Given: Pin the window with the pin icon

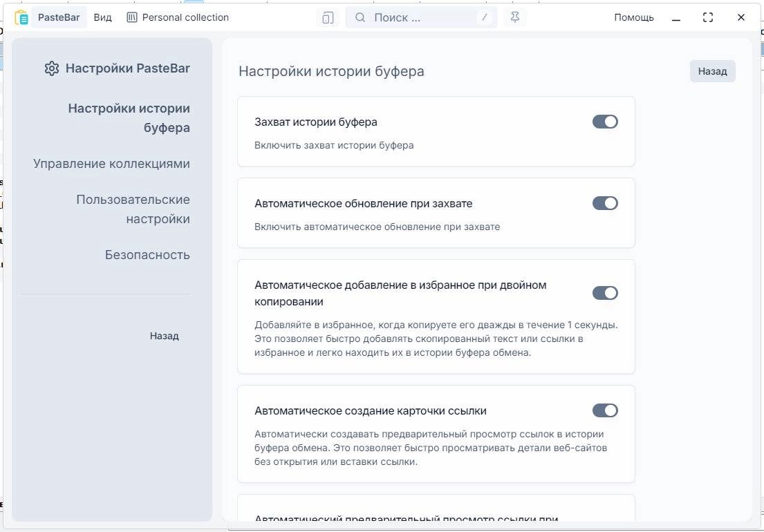Looking at the screenshot, I should point(514,17).
